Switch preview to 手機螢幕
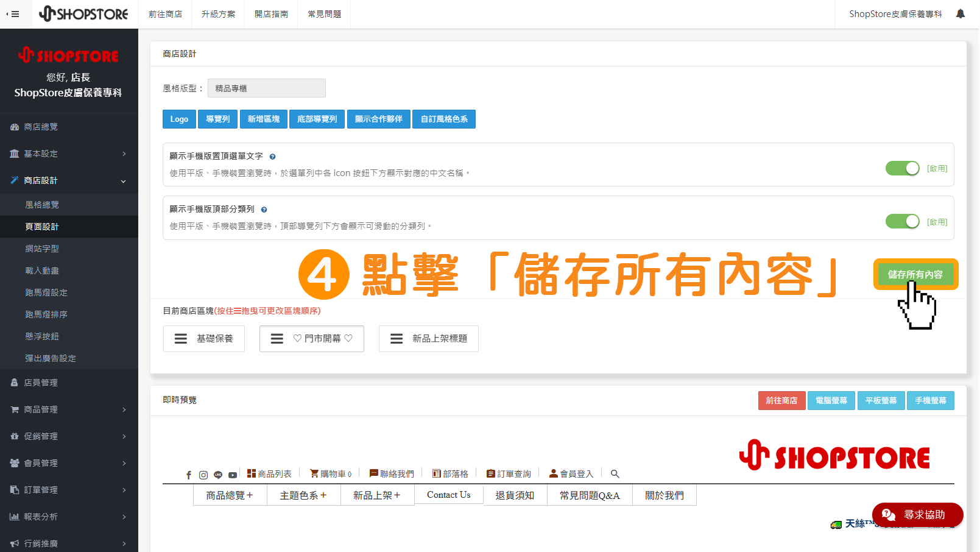Screen dimensions: 980x552 point(931,400)
